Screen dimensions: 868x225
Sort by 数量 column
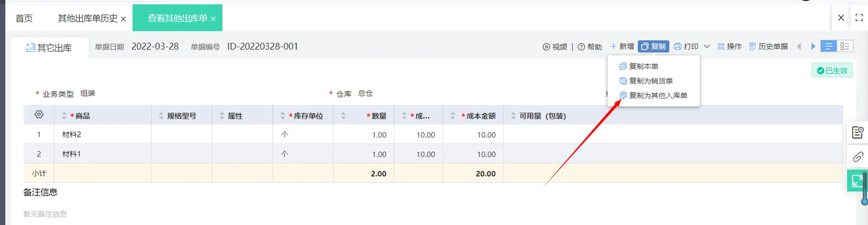point(343,116)
